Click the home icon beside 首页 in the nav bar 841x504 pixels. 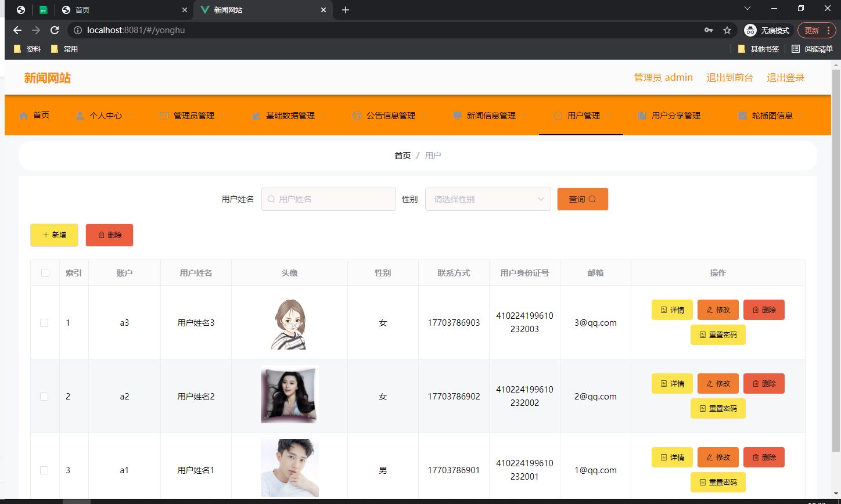23,116
